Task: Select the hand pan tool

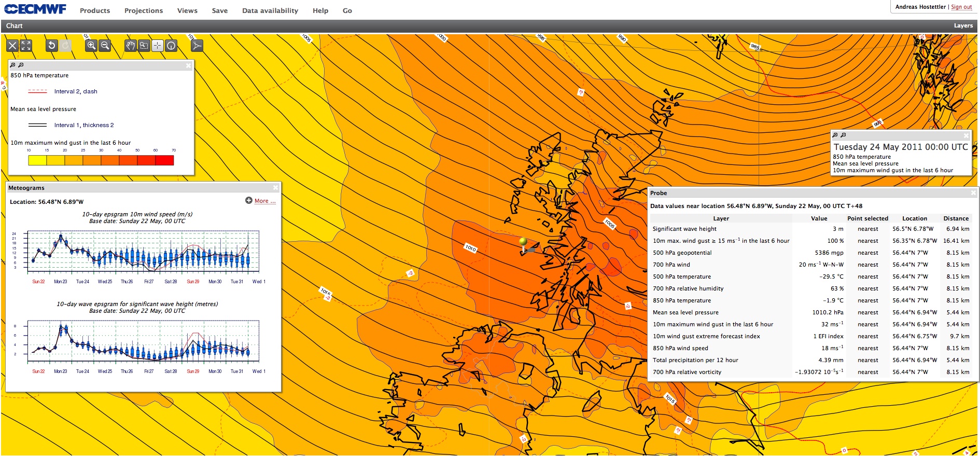Action: 131,46
